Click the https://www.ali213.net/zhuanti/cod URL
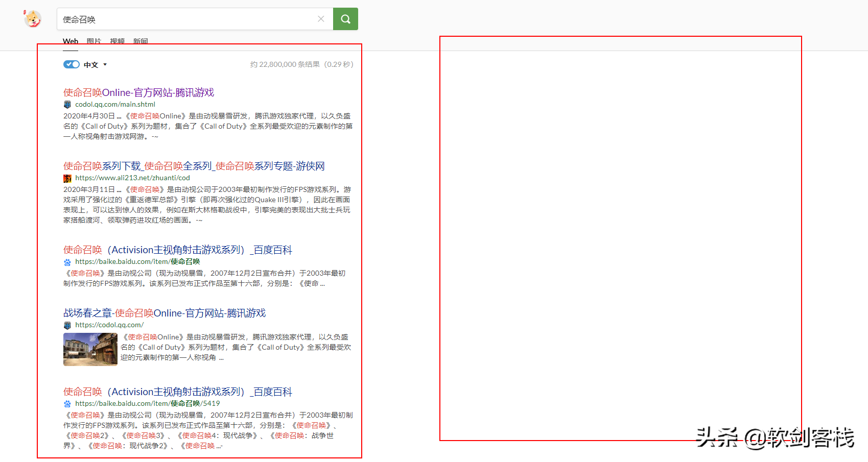Screen dimensions: 868x462 coord(132,178)
